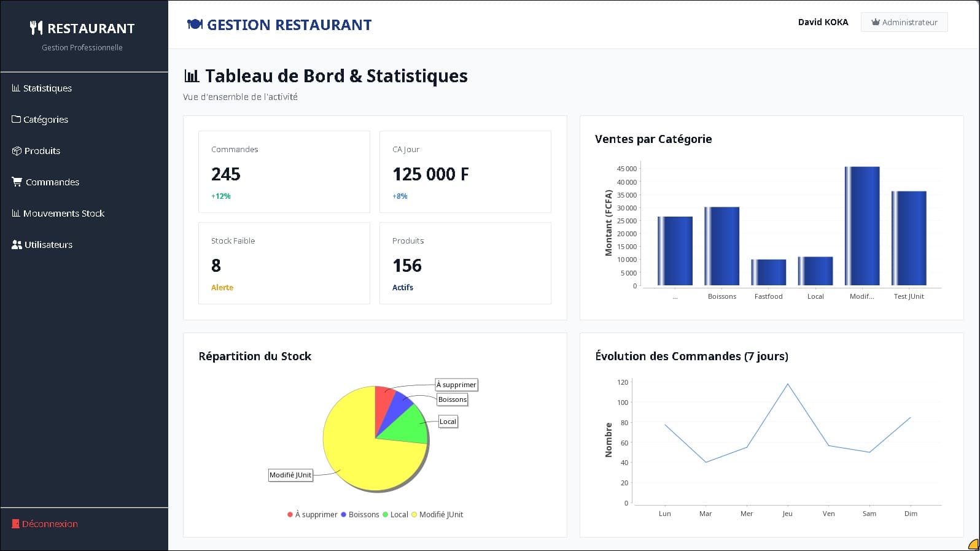
Task: Click the blue Boissons legend marker
Action: tap(344, 514)
